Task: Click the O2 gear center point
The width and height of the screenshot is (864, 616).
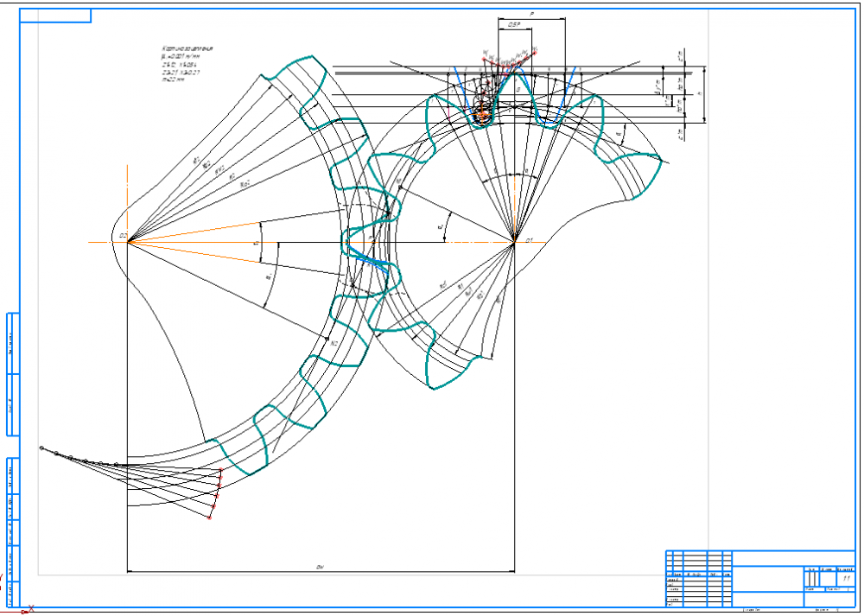Action: point(128,242)
